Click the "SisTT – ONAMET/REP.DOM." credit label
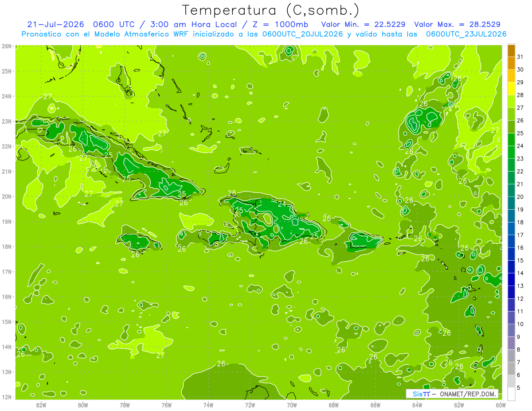532x411 pixels. [x=452, y=394]
